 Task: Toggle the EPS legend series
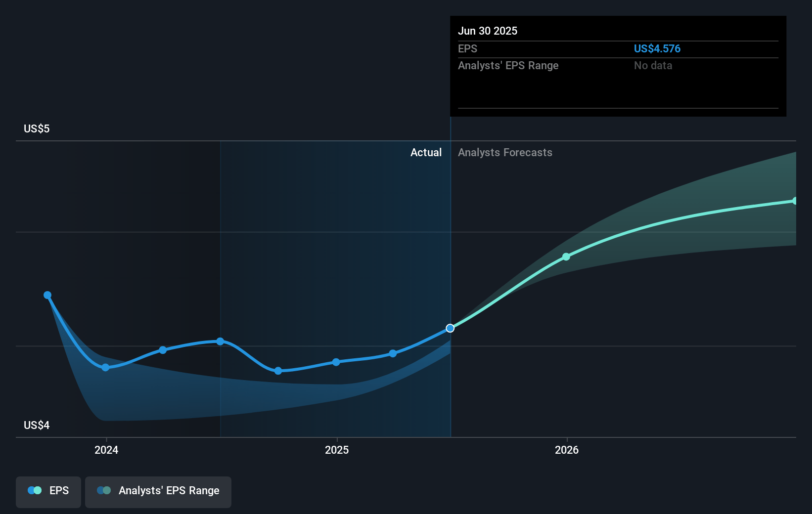pos(48,492)
